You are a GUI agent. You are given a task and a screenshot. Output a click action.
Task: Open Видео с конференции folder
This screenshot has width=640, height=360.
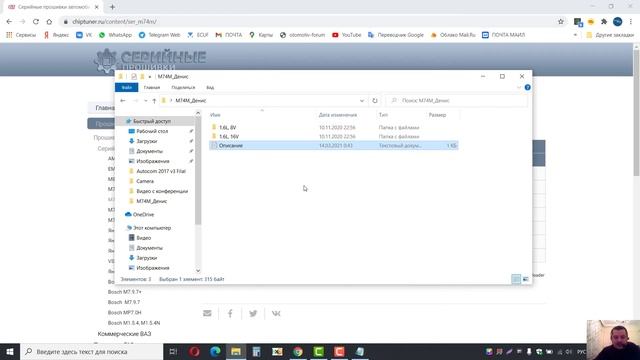(162, 191)
